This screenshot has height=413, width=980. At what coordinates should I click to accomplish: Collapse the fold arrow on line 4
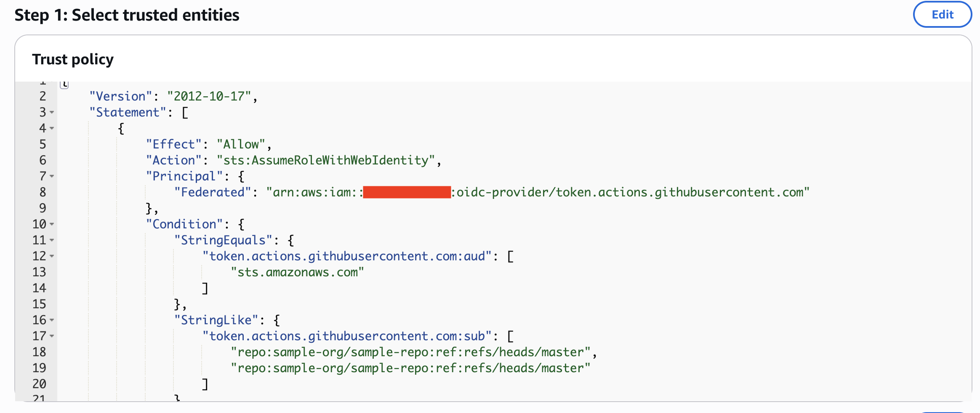click(x=52, y=128)
